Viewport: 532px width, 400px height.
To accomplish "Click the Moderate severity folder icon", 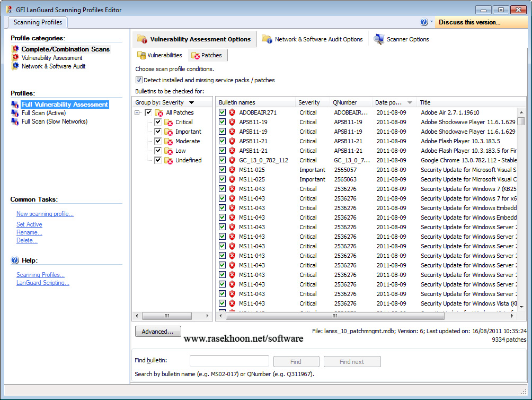I will [x=169, y=141].
